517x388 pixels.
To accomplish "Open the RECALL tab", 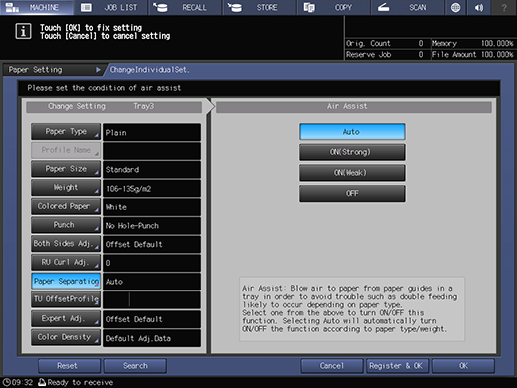I will (185, 7).
